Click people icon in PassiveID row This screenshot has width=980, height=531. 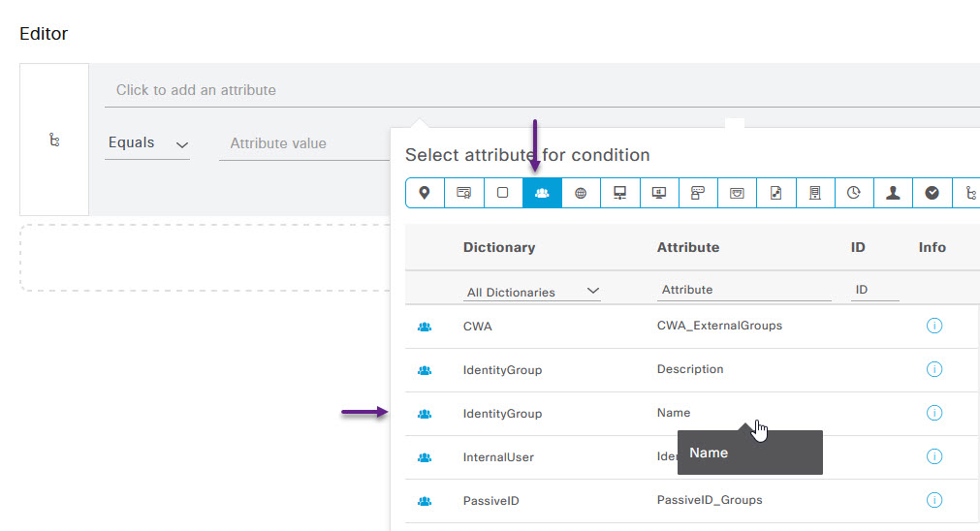click(425, 501)
